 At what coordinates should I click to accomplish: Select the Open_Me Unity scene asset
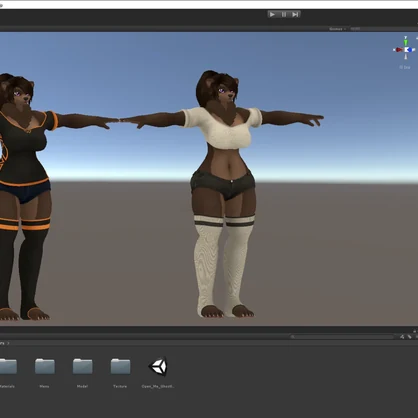point(158,372)
